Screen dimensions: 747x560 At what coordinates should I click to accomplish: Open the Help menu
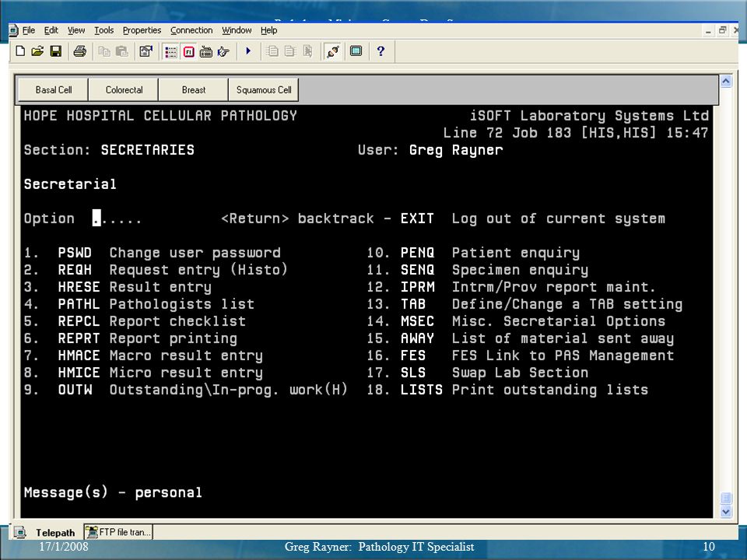pyautogui.click(x=268, y=30)
